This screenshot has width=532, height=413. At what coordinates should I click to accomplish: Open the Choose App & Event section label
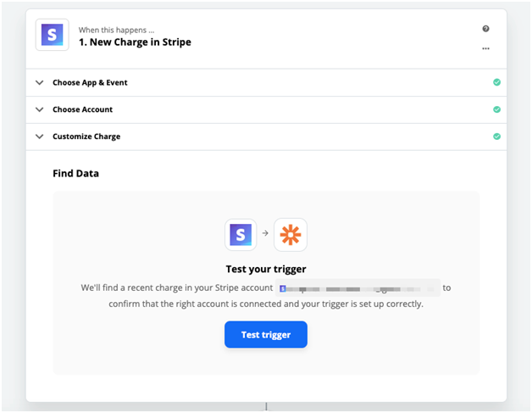coord(90,82)
